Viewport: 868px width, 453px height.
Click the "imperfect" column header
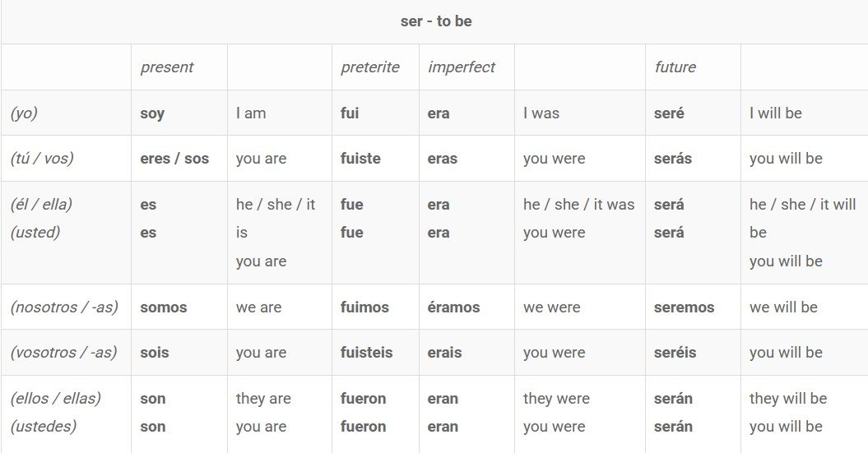(x=462, y=67)
